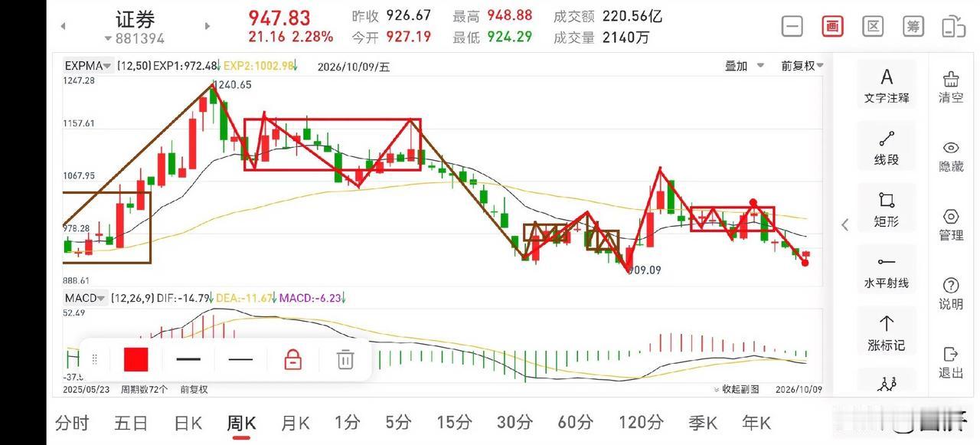Delete the selected drawing with trash icon

tap(345, 359)
